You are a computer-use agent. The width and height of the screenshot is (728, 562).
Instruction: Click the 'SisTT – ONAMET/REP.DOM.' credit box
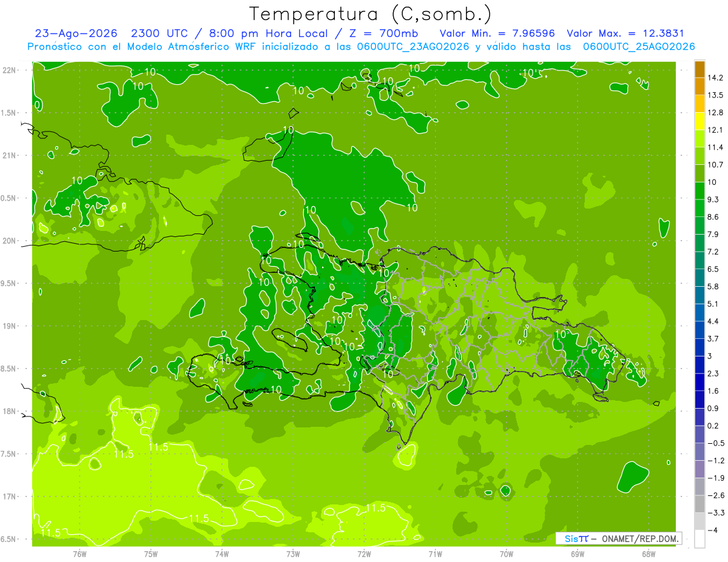click(x=618, y=538)
